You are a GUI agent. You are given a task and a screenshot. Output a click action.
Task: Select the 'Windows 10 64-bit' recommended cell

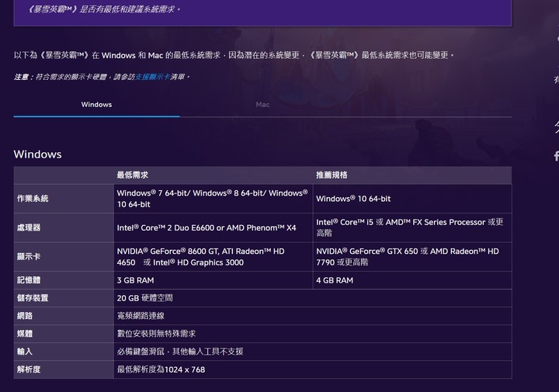tap(412, 199)
